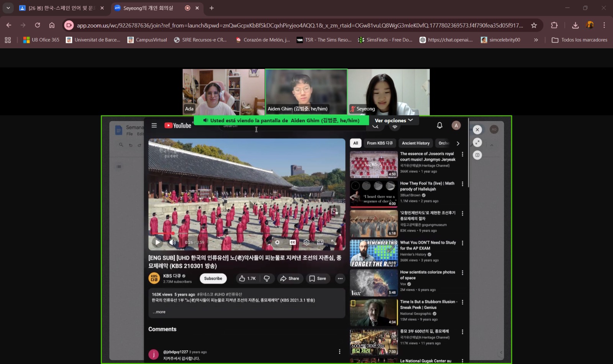Image resolution: width=613 pixels, height=364 pixels.
Task: Show hidden bookmarks with the chevron
Action: 536,40
